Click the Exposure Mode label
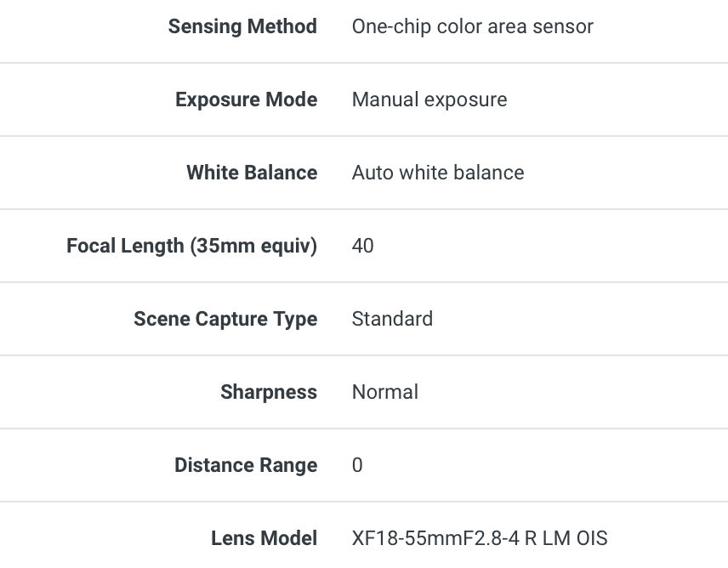This screenshot has width=728, height=568. [246, 99]
